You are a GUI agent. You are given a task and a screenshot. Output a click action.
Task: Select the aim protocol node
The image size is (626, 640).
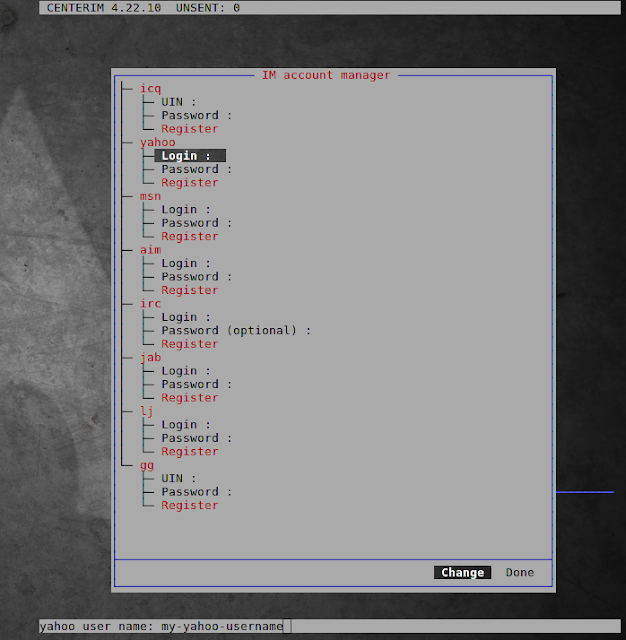click(151, 250)
